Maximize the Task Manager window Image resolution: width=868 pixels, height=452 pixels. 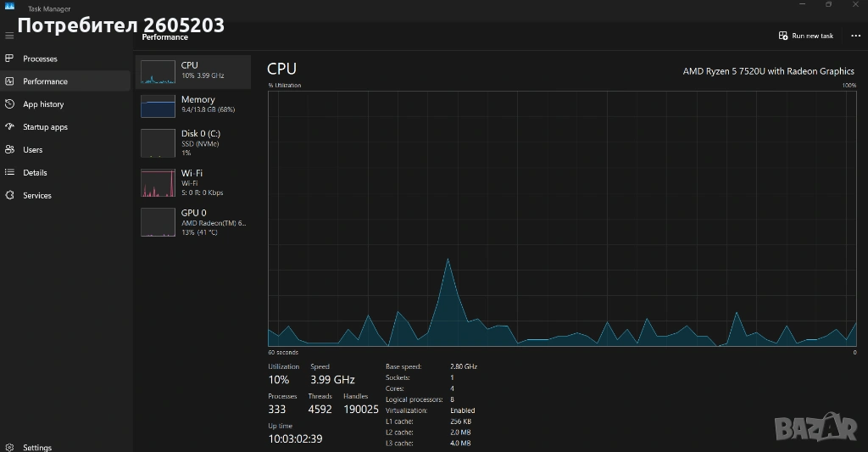828,5
